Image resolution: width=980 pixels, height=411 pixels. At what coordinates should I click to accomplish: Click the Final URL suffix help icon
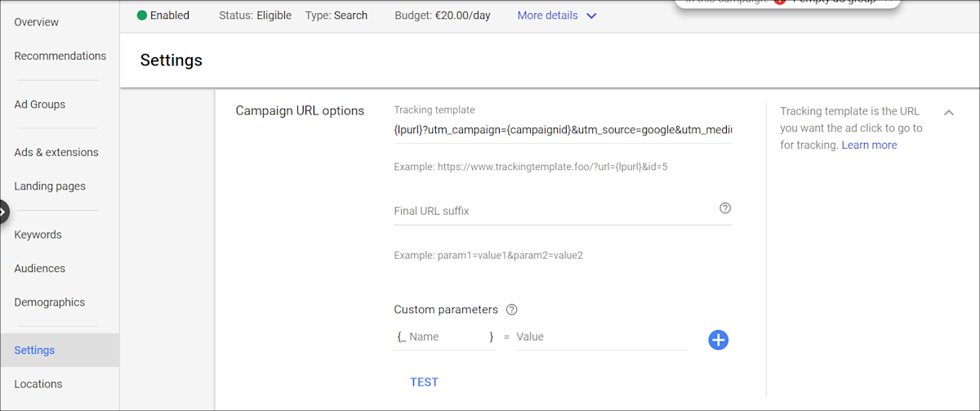725,208
